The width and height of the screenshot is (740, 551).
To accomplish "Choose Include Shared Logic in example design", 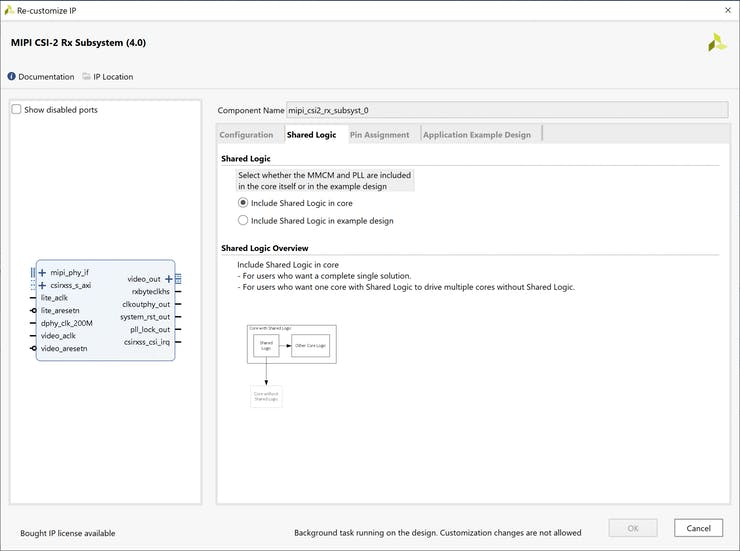I will (243, 221).
